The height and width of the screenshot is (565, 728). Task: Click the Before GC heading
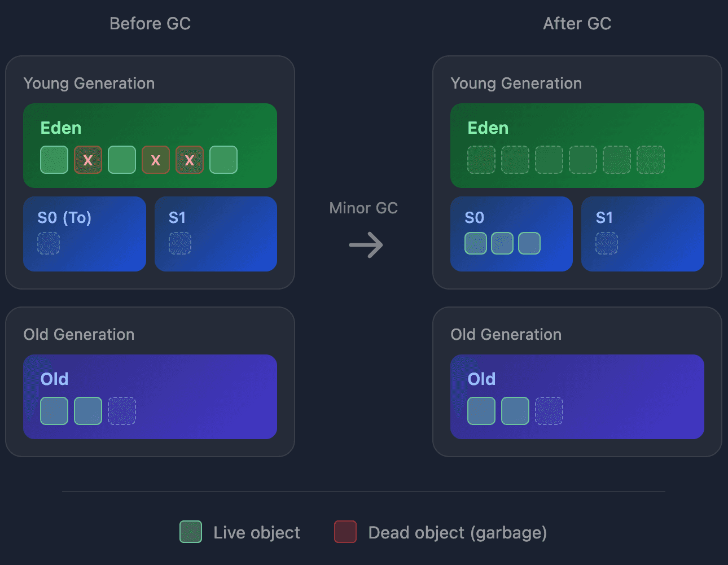coord(150,24)
